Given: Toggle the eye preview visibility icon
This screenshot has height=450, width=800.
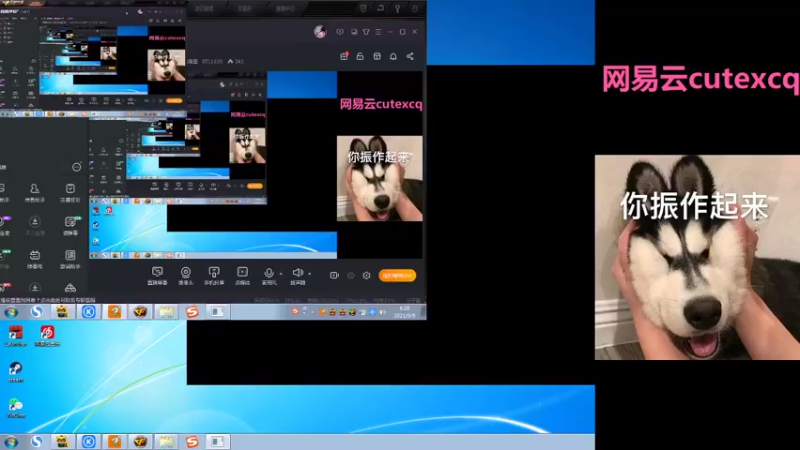Looking at the screenshot, I should coord(351,276).
